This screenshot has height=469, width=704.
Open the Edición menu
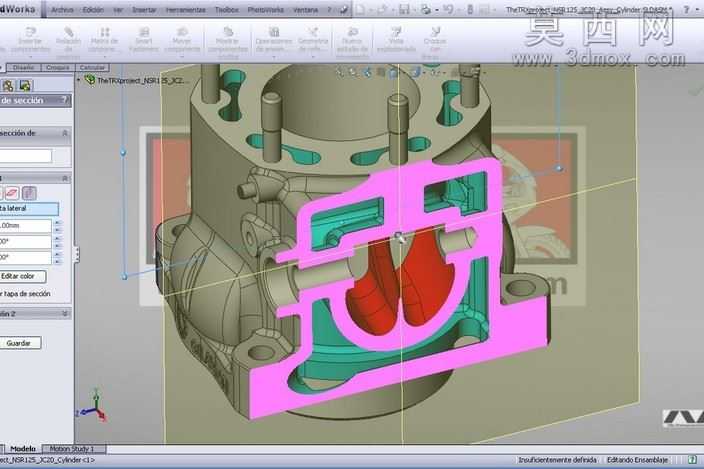93,9
